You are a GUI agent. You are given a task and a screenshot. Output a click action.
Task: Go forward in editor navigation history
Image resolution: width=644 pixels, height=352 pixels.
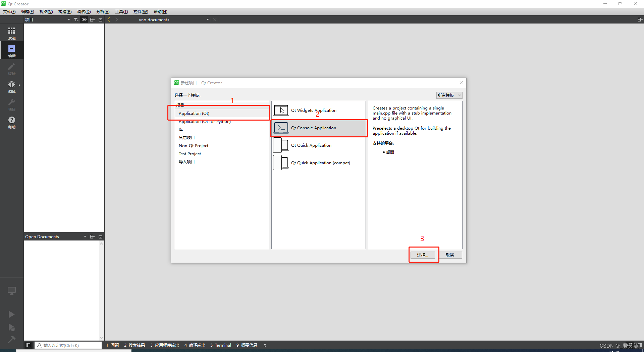pos(116,19)
